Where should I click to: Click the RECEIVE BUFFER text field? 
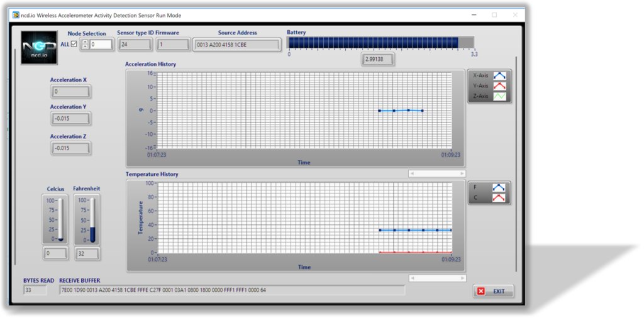point(232,290)
